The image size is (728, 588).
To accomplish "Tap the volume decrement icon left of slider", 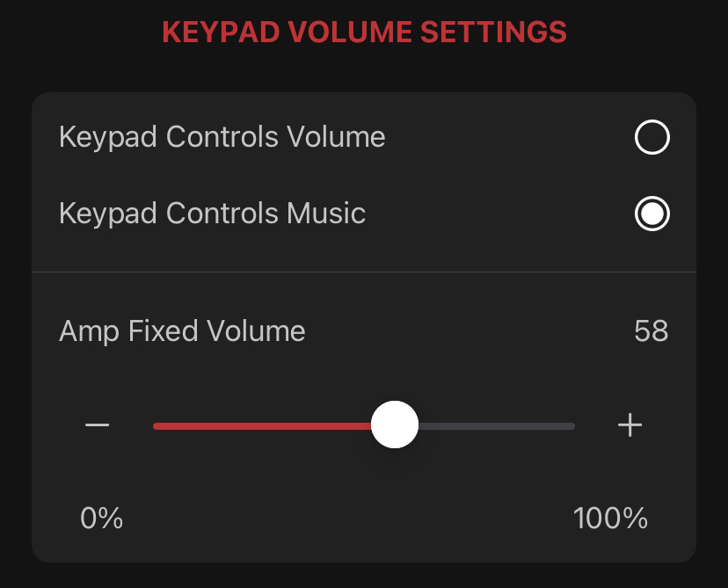I will coord(97,425).
